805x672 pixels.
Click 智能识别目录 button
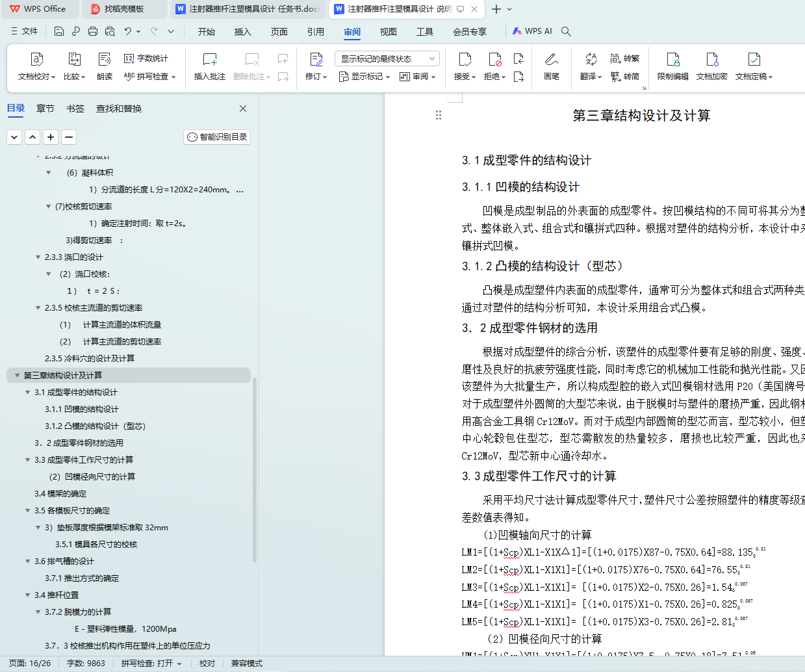[x=217, y=136]
